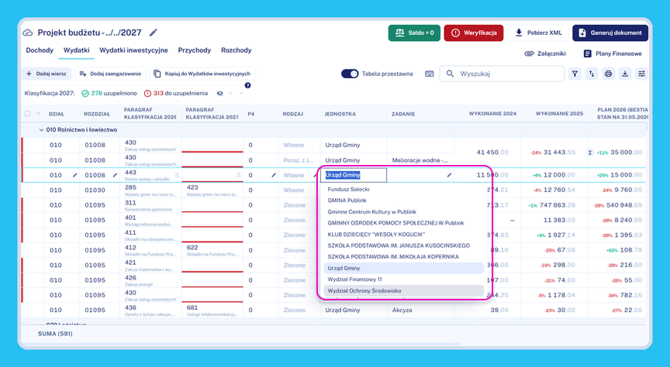Switch to the Dochody tab
The image size is (670, 367).
coord(39,50)
